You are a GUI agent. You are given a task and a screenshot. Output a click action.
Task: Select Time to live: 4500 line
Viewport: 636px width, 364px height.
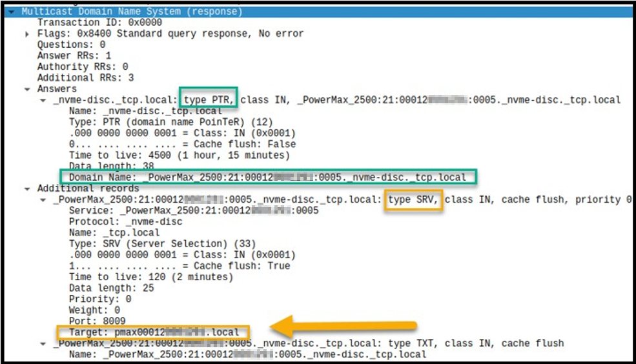180,156
